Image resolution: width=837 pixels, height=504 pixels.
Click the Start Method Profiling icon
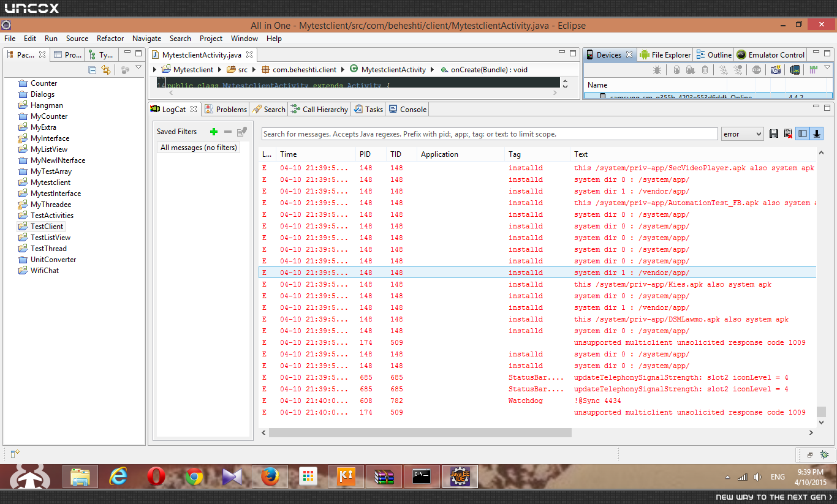tap(738, 70)
